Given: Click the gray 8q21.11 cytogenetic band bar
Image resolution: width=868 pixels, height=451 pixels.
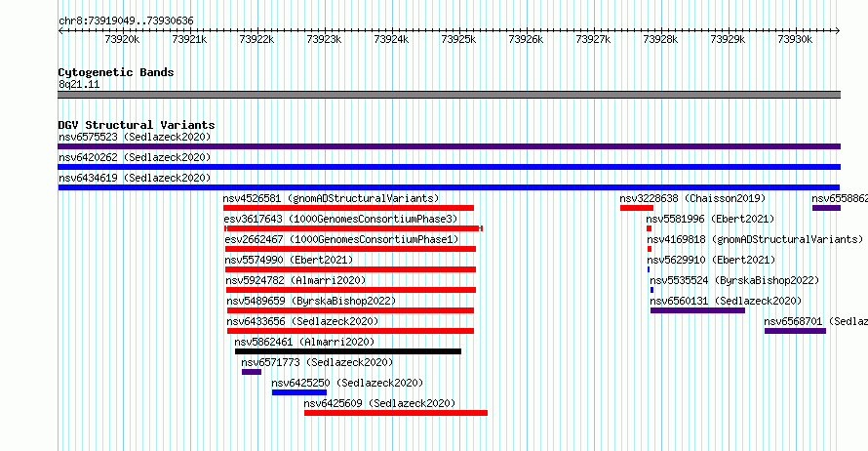Looking at the screenshot, I should click(x=449, y=95).
